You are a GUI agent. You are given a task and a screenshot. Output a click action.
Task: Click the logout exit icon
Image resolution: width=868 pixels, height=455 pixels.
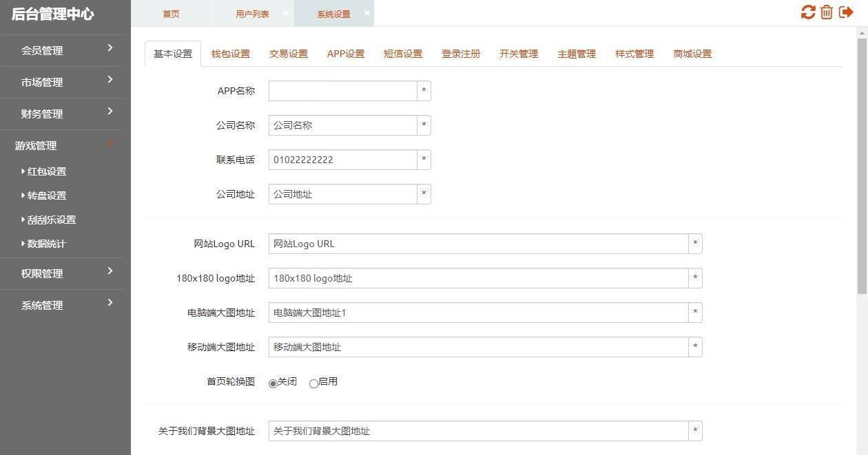click(x=846, y=12)
